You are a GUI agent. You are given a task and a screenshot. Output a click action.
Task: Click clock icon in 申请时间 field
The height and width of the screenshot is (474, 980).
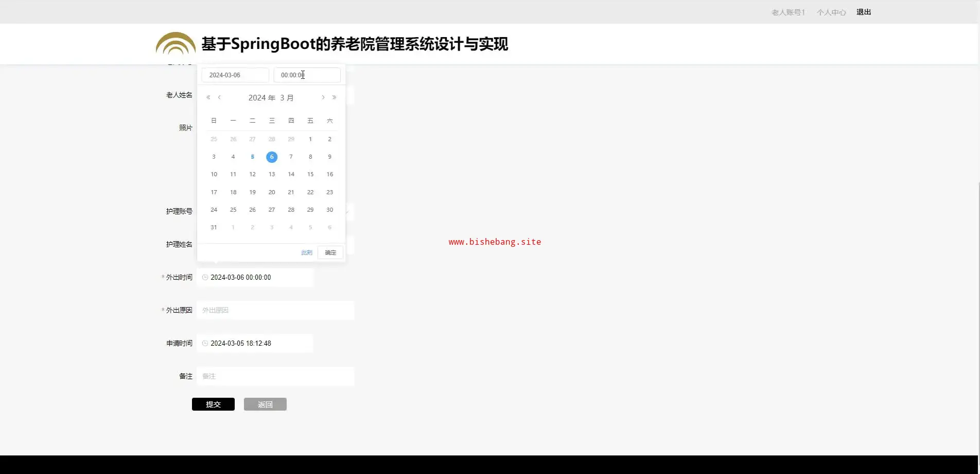205,343
